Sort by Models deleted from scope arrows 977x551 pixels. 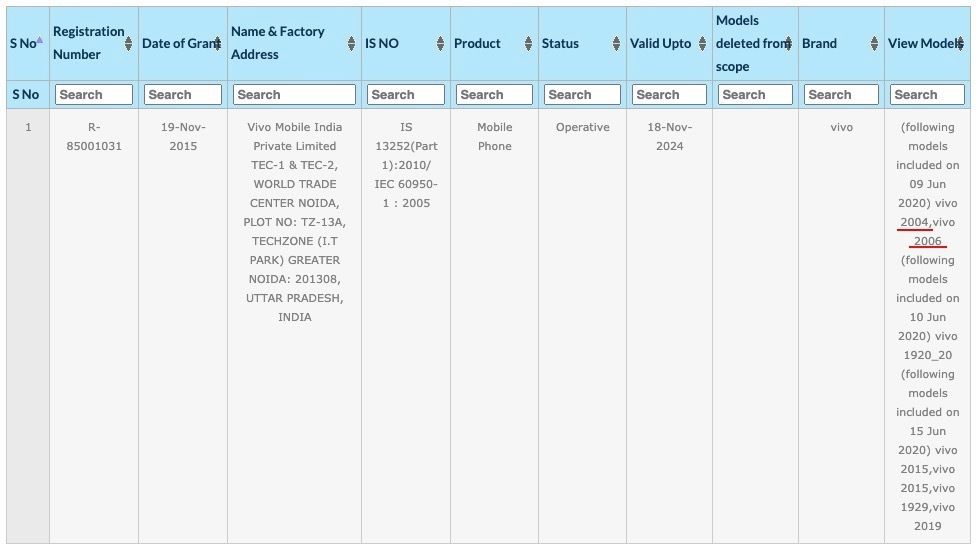pyautogui.click(x=788, y=43)
